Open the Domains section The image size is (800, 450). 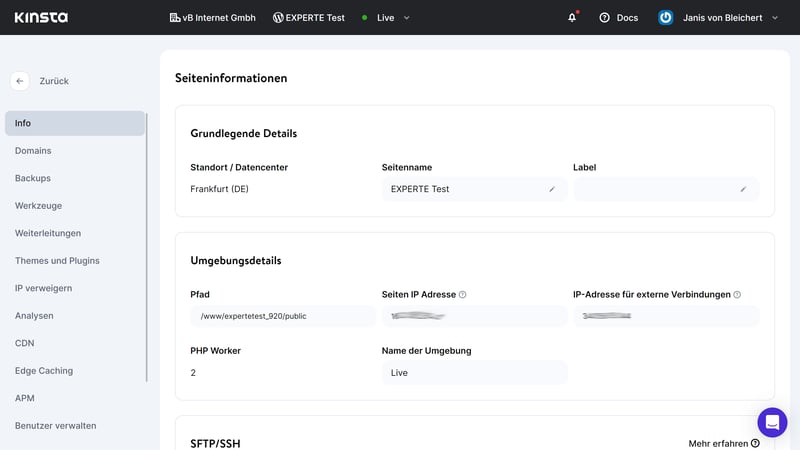tap(33, 151)
